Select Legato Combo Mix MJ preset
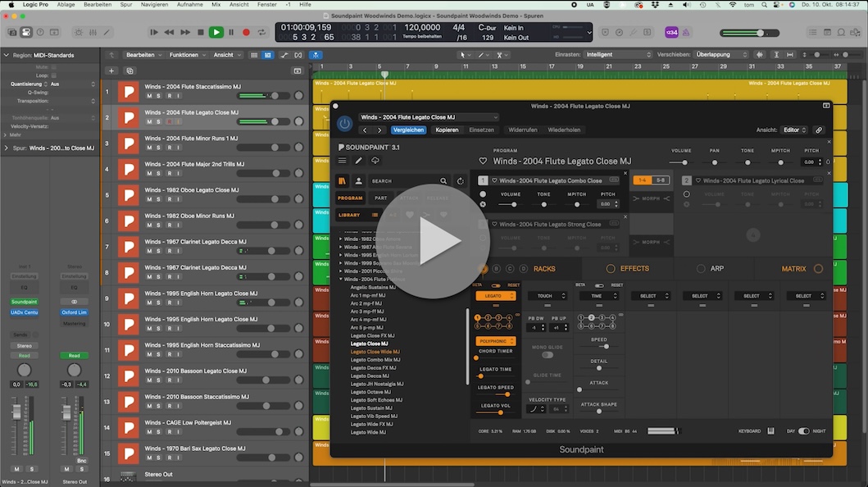 coord(375,360)
